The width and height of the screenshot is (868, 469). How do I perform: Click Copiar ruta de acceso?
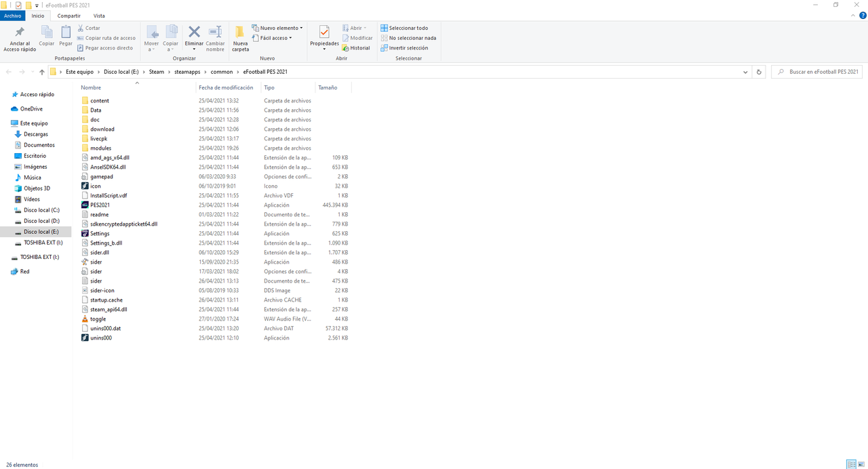(106, 38)
